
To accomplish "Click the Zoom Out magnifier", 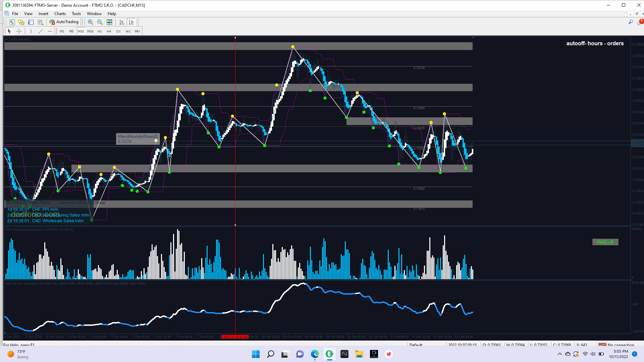I will click(x=100, y=22).
